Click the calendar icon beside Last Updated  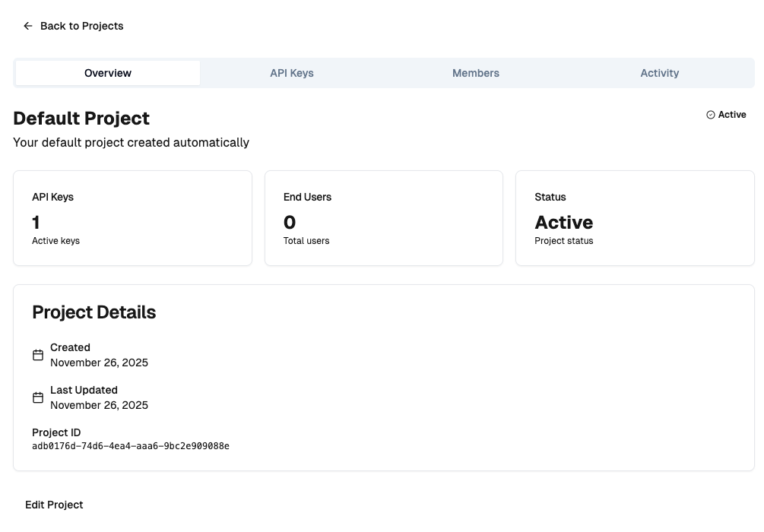(38, 397)
